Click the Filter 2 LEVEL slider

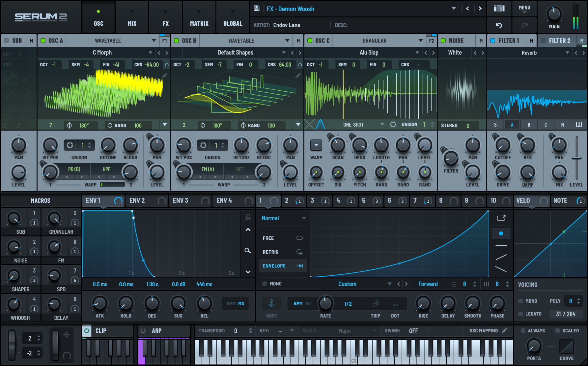[576, 158]
